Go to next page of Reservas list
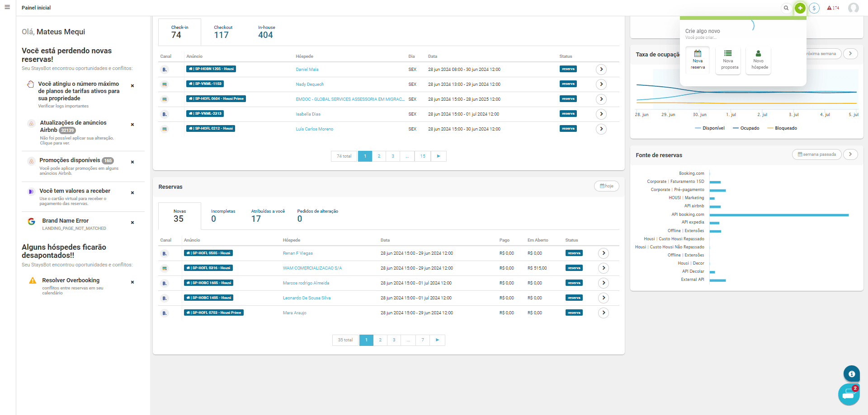Screen dimensions: 868x415 [437, 340]
